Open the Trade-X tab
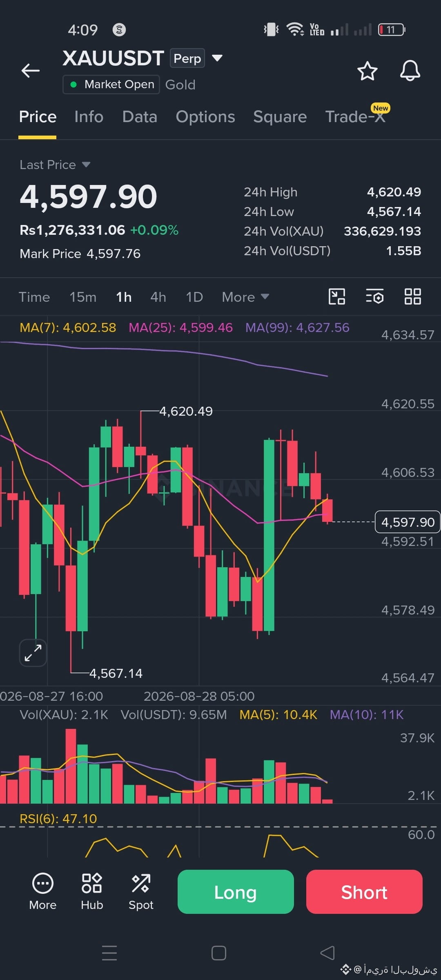The image size is (441, 980). click(x=355, y=117)
